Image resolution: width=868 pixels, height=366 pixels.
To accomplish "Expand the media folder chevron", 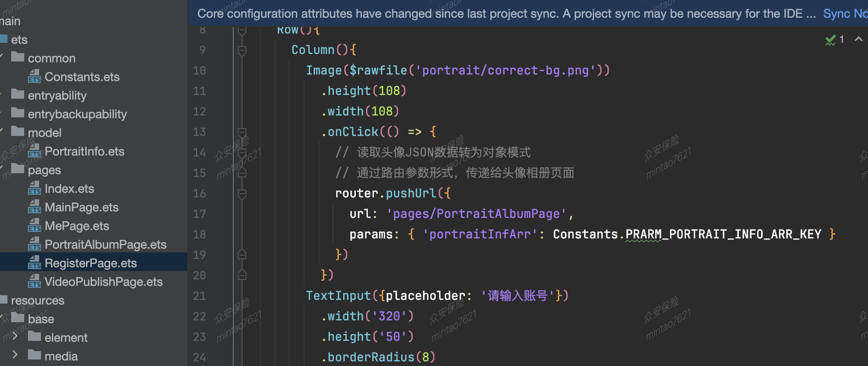I will [15, 355].
